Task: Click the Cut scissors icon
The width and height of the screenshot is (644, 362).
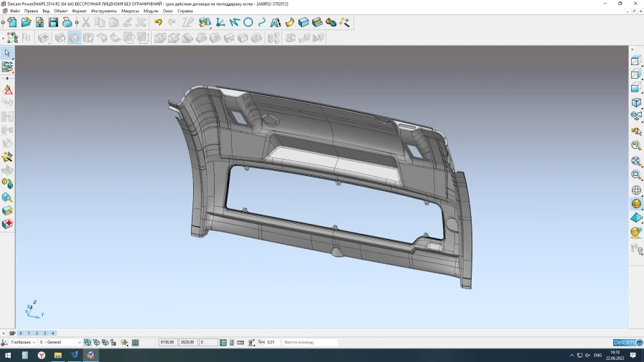Action: click(86, 23)
